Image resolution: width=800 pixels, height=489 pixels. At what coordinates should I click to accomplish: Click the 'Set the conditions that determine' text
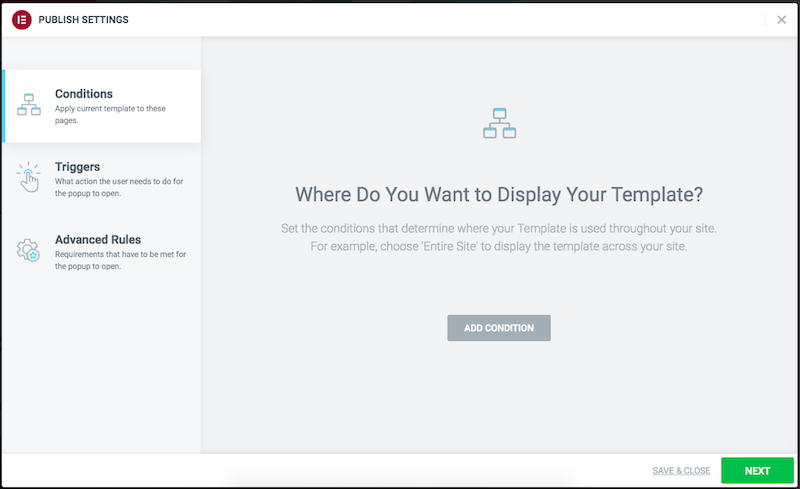coord(499,228)
